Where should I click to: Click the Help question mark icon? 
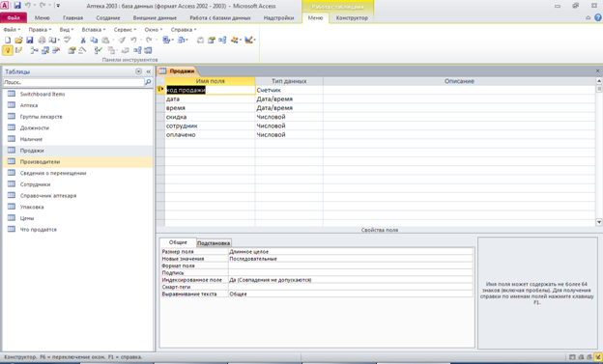[598, 17]
